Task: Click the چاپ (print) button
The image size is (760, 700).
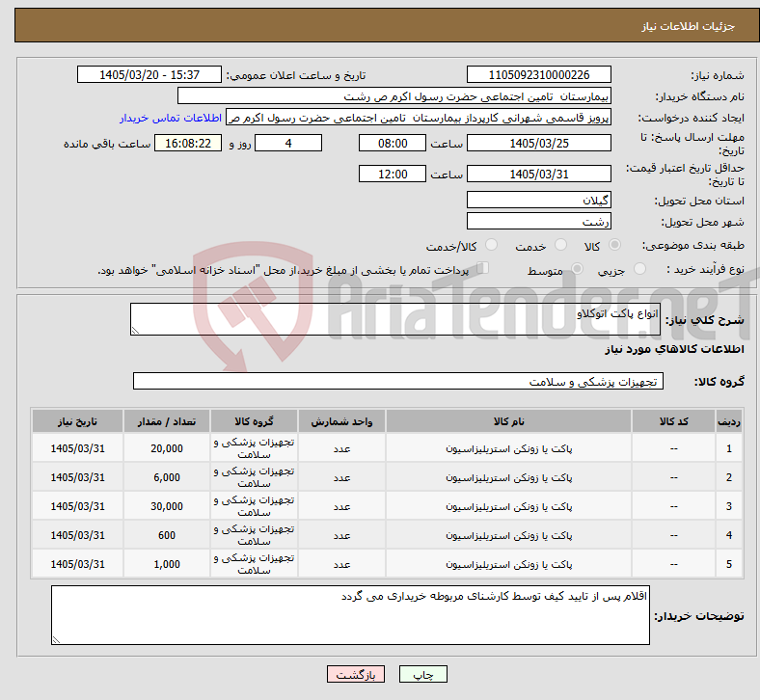Action: point(422,674)
